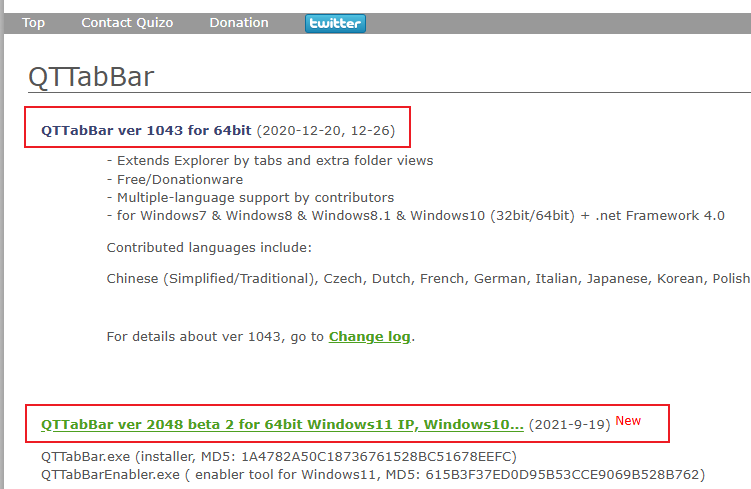
Task: Click the red New label
Action: pyautogui.click(x=628, y=421)
